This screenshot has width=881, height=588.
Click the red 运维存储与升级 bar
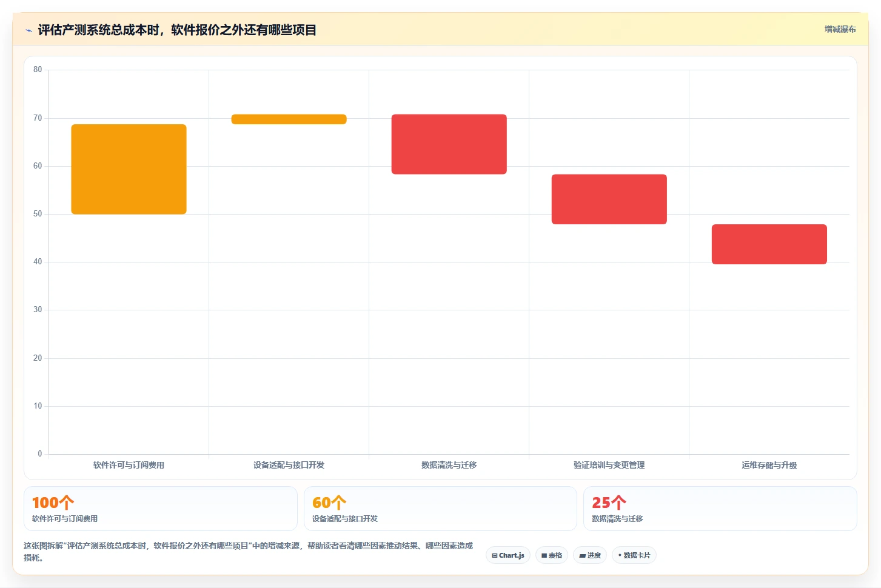click(x=769, y=244)
